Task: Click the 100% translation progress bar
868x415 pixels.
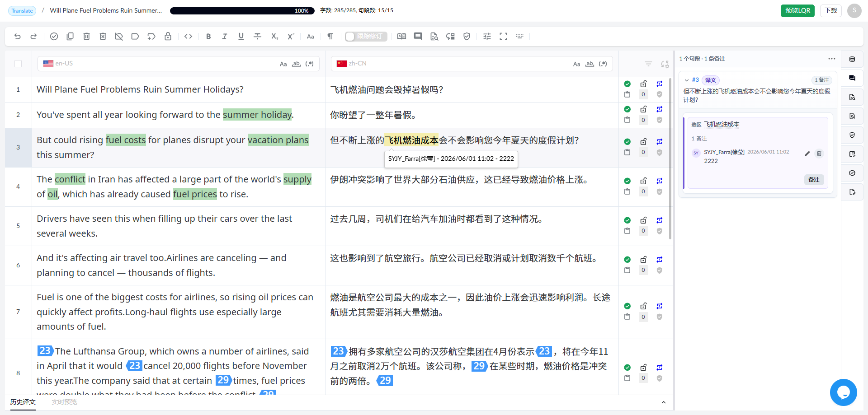Action: click(242, 11)
